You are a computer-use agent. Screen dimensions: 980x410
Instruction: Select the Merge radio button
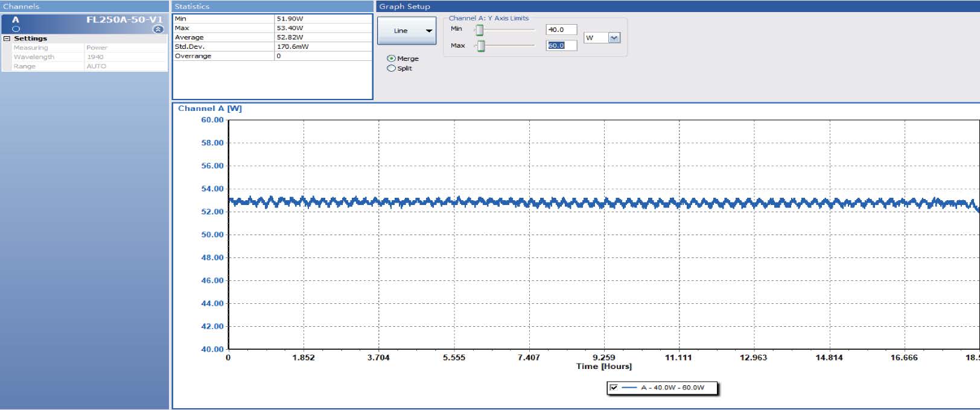click(392, 58)
